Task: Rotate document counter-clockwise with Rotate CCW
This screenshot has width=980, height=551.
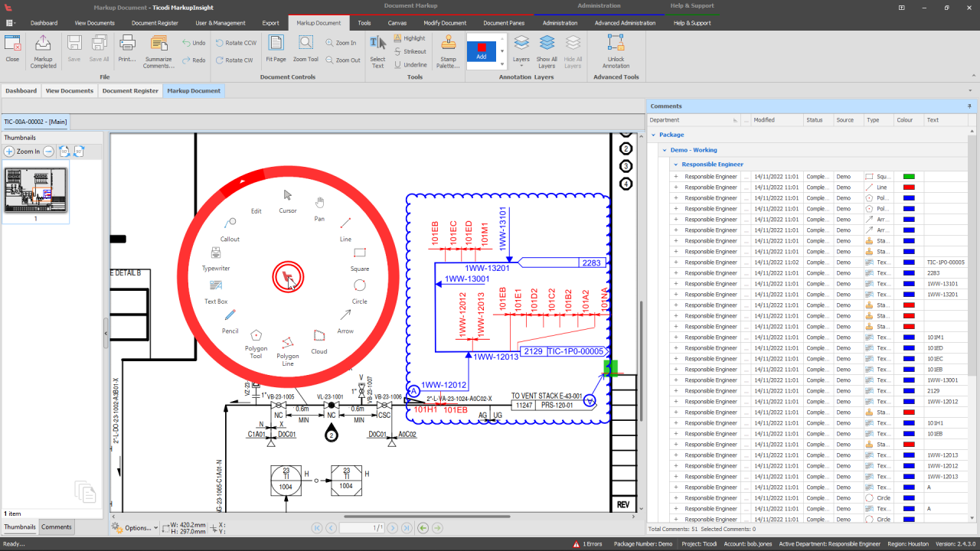Action: point(236,43)
